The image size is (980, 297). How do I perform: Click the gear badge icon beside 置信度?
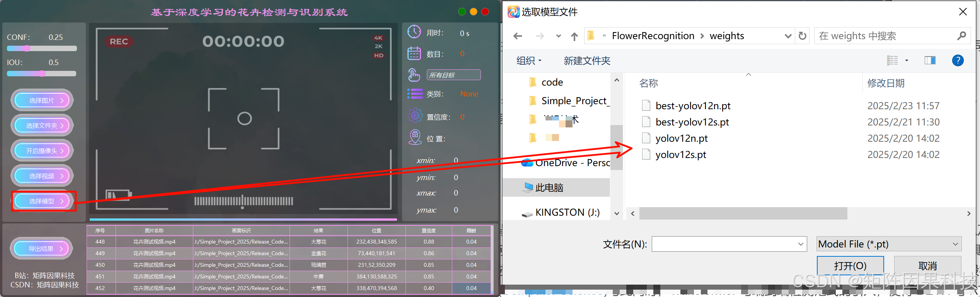415,115
